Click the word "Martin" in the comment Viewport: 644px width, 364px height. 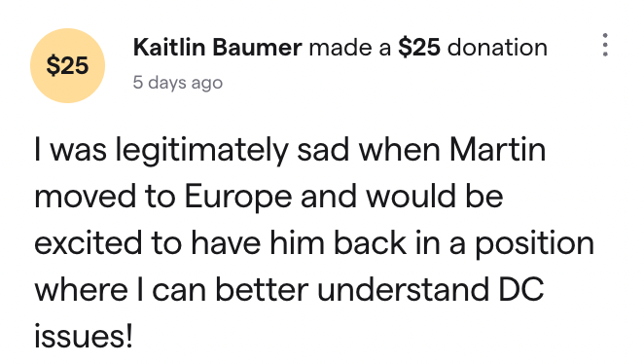pyautogui.click(x=498, y=150)
